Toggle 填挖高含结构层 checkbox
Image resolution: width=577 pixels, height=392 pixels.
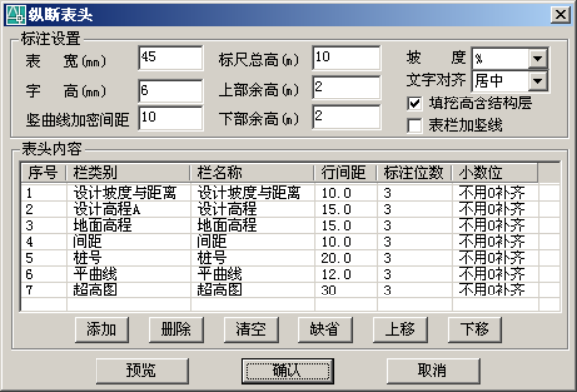click(x=415, y=103)
